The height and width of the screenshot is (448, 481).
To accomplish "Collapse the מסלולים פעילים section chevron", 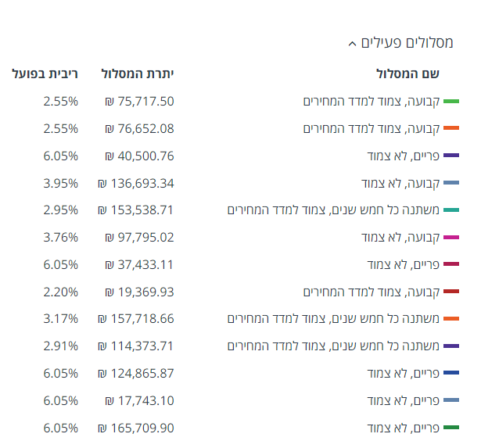I will tap(352, 44).
